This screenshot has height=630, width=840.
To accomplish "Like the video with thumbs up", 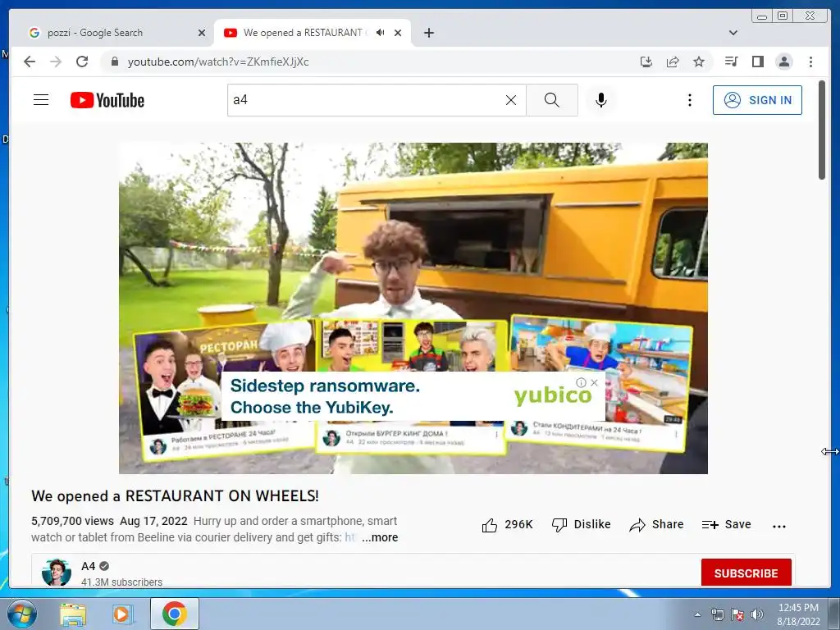I will [x=507, y=524].
